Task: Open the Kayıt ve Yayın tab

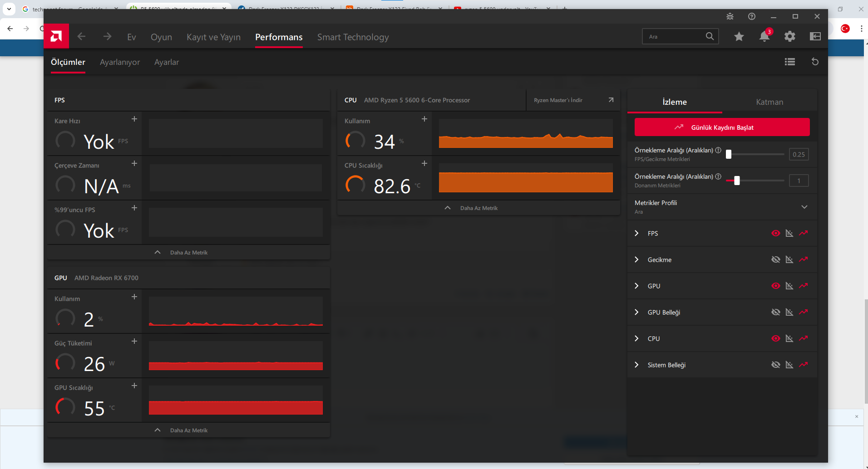Action: [213, 37]
